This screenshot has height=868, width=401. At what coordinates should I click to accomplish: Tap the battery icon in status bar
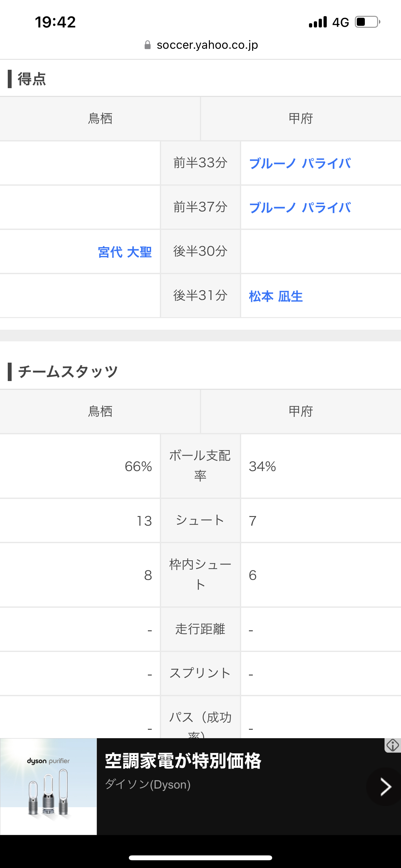pyautogui.click(x=367, y=22)
